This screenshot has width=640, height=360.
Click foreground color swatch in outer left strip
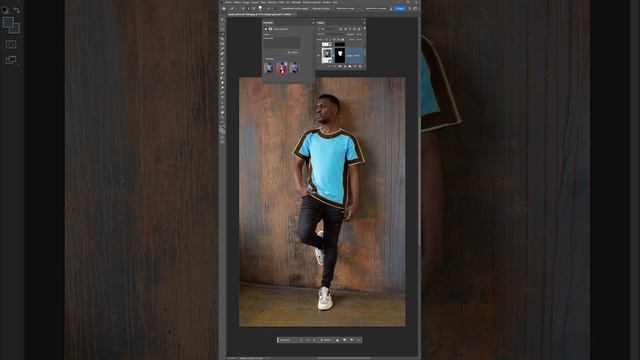8,22
